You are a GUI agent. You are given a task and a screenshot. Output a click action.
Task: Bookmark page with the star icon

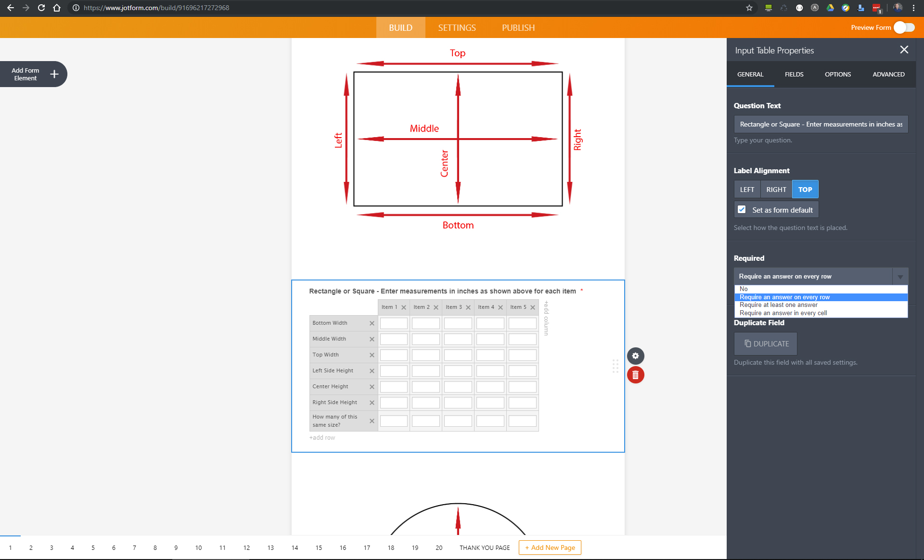[x=749, y=8]
